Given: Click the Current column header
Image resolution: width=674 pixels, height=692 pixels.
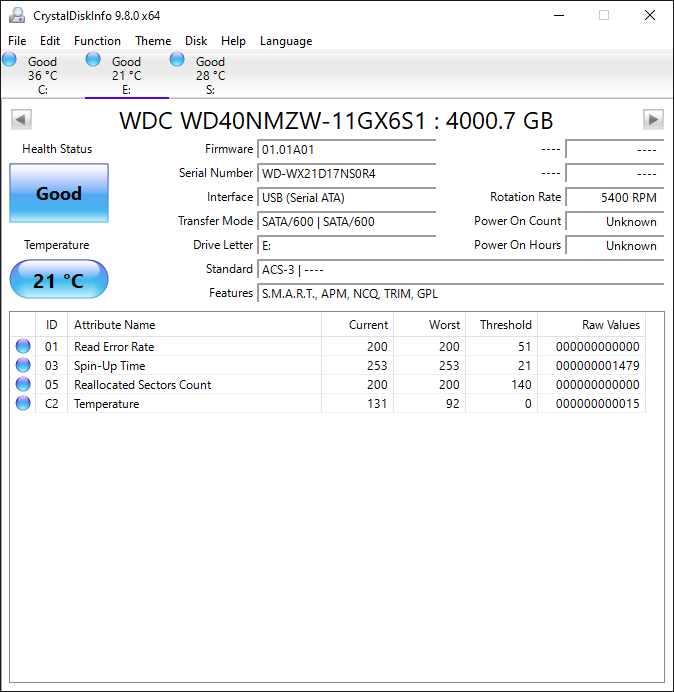Looking at the screenshot, I should [x=358, y=325].
